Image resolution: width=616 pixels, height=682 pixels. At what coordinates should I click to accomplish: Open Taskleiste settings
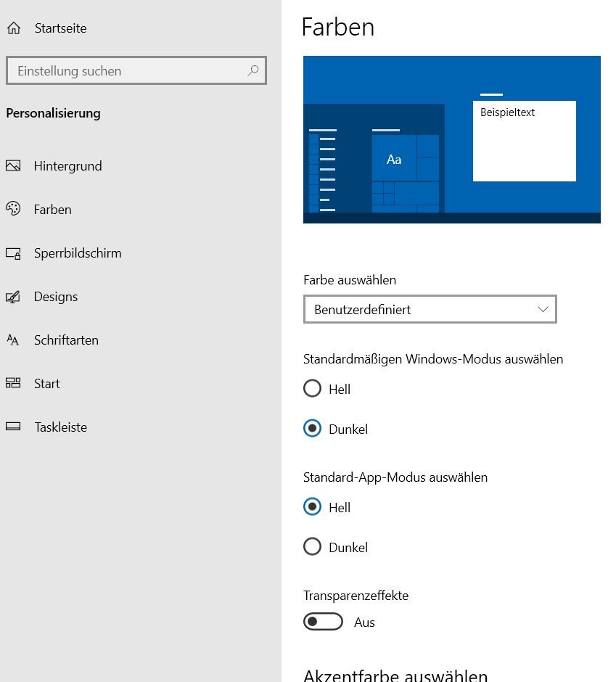pos(60,427)
